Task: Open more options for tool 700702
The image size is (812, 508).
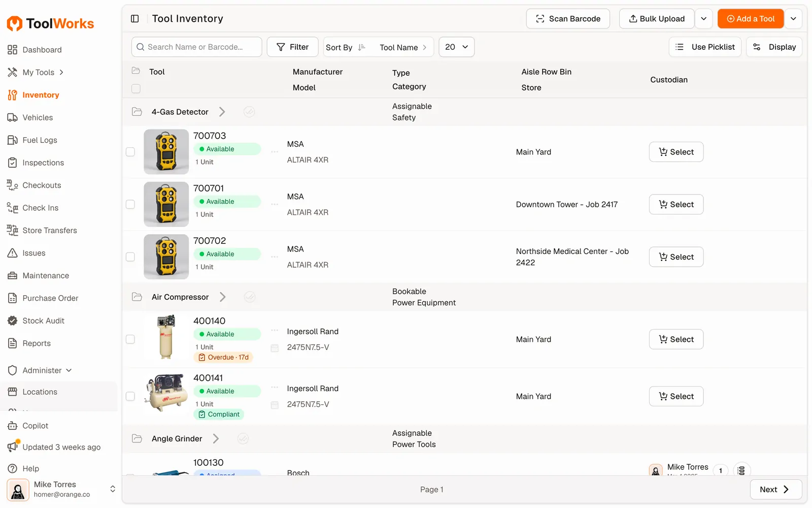Action: click(x=275, y=257)
